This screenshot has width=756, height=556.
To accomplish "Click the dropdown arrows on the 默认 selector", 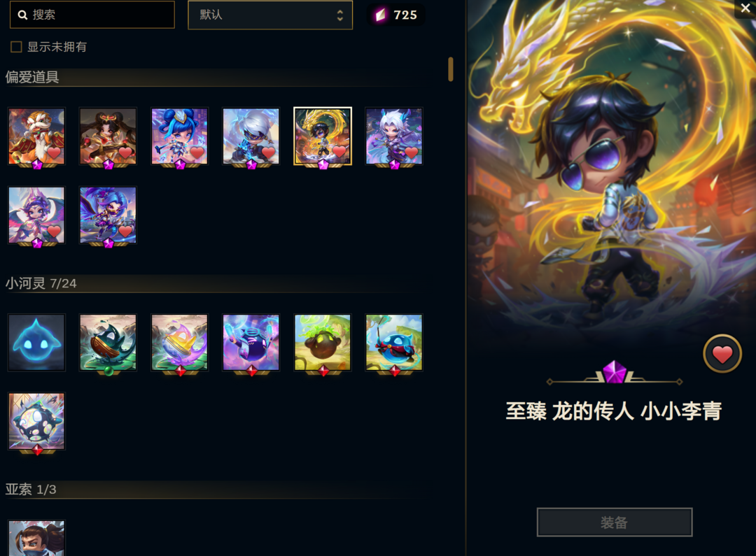I will point(340,15).
